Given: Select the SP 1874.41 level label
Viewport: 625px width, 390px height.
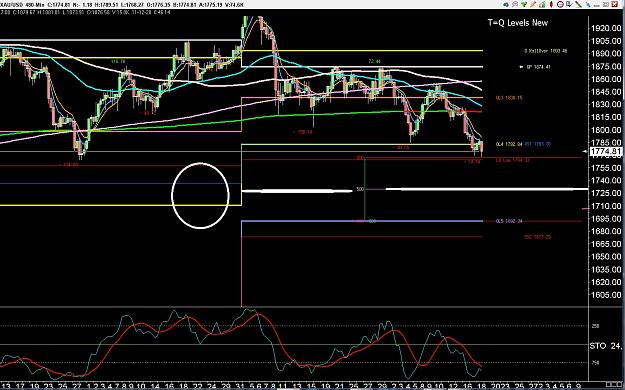Looking at the screenshot, I should [x=539, y=67].
